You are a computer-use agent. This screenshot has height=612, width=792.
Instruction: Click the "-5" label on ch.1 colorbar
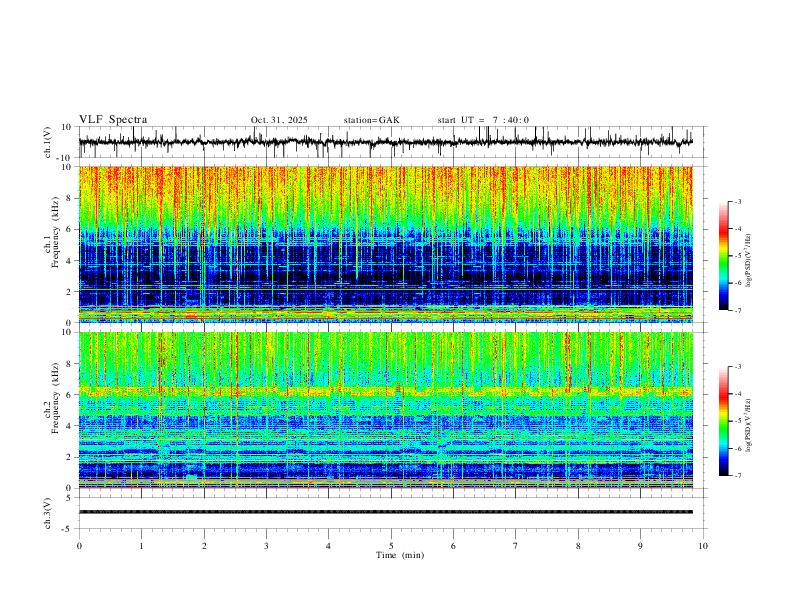click(737, 256)
